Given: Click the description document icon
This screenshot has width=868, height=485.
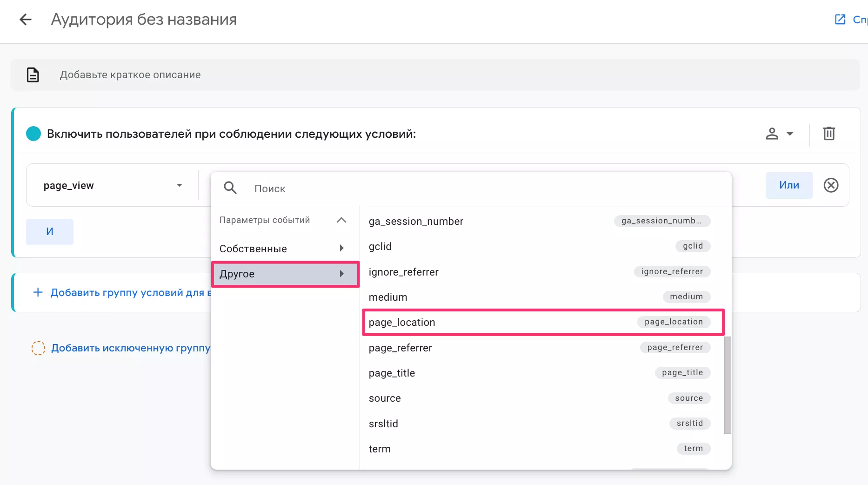Looking at the screenshot, I should point(33,75).
